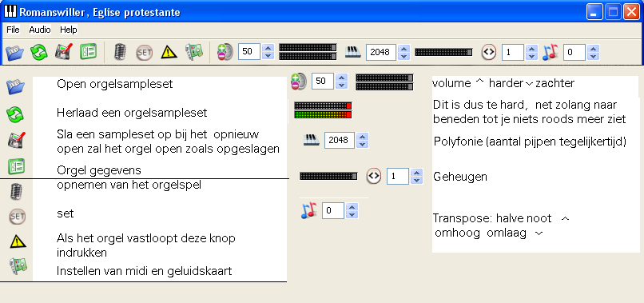Click "Instellen van midi en geluidskaart" text
Image resolution: width=644 pixels, height=303 pixels.
[x=144, y=271]
